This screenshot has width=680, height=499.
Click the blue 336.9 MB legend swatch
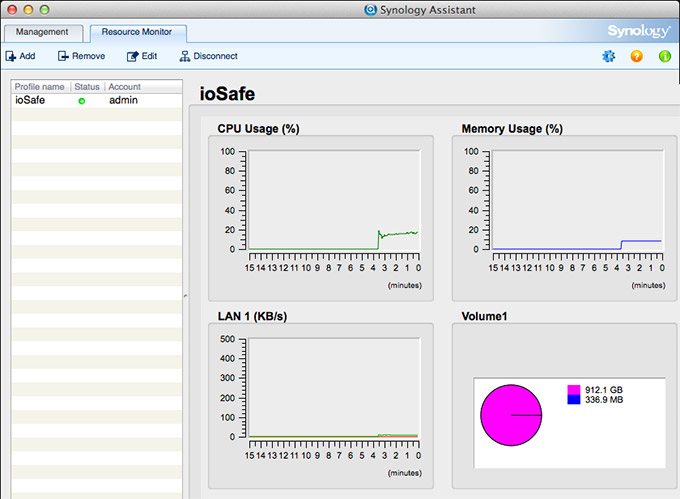click(574, 400)
